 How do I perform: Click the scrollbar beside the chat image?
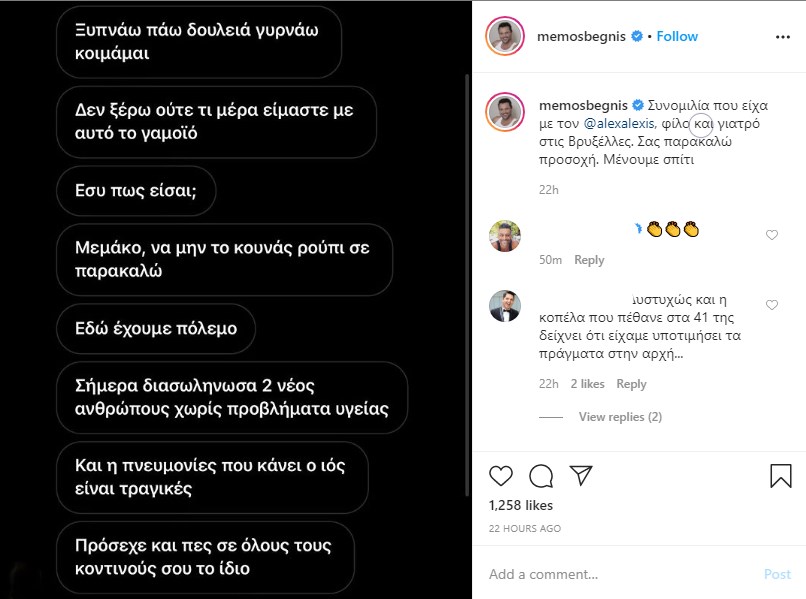click(466, 250)
